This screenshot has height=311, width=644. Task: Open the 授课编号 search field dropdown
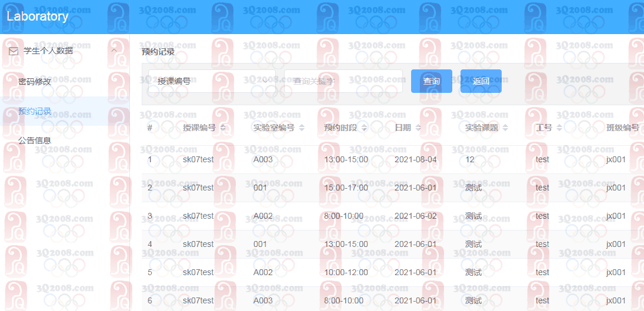[x=212, y=81]
